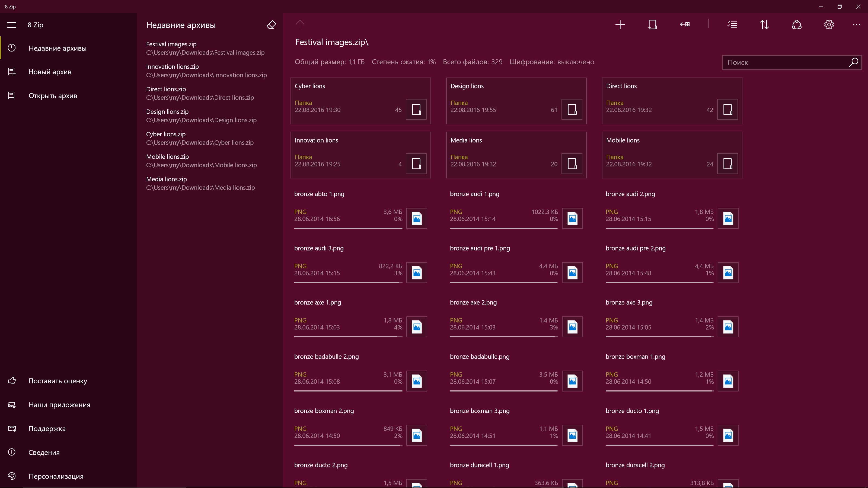Select file bronze badabulle 2.png
Screen dimensions: 868x488
[x=360, y=372]
